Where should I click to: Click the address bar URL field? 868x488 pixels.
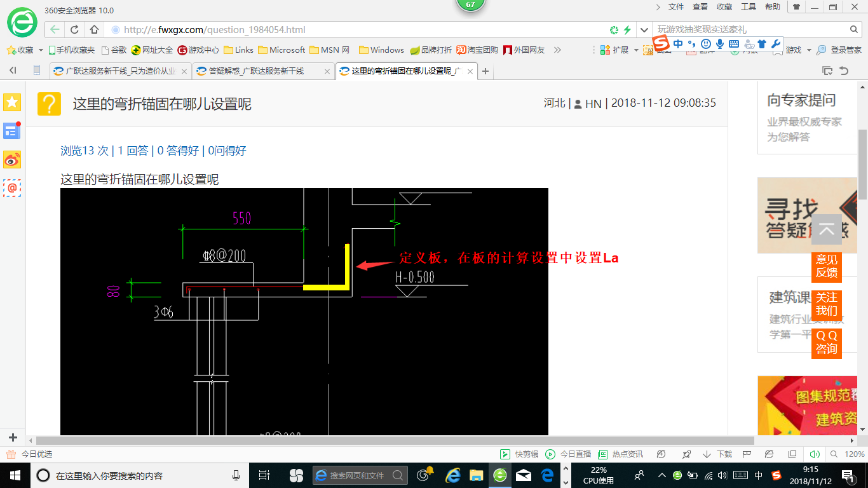(x=356, y=29)
